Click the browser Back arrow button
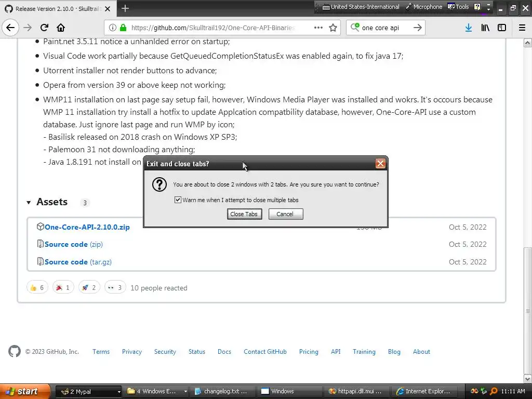The image size is (532, 399). [x=10, y=28]
